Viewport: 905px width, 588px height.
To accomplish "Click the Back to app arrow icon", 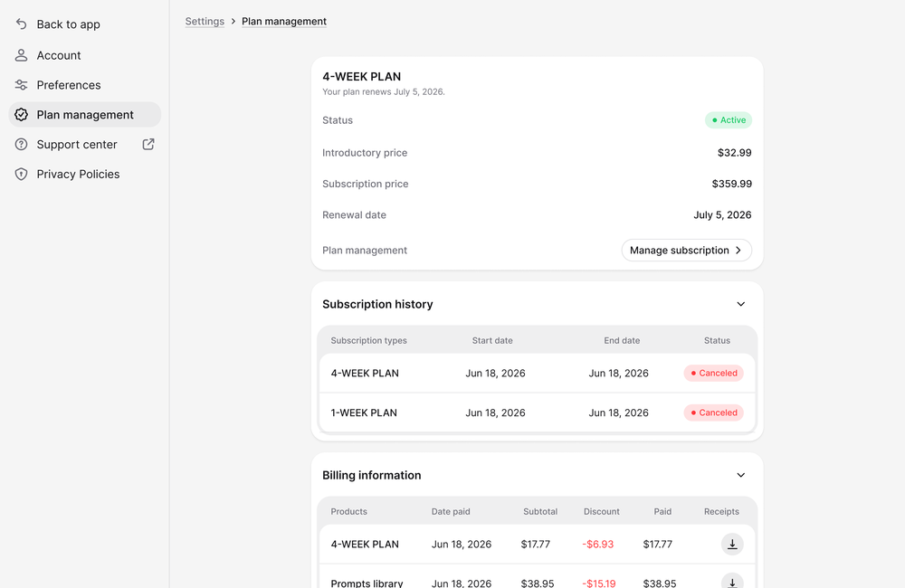I will pos(22,24).
